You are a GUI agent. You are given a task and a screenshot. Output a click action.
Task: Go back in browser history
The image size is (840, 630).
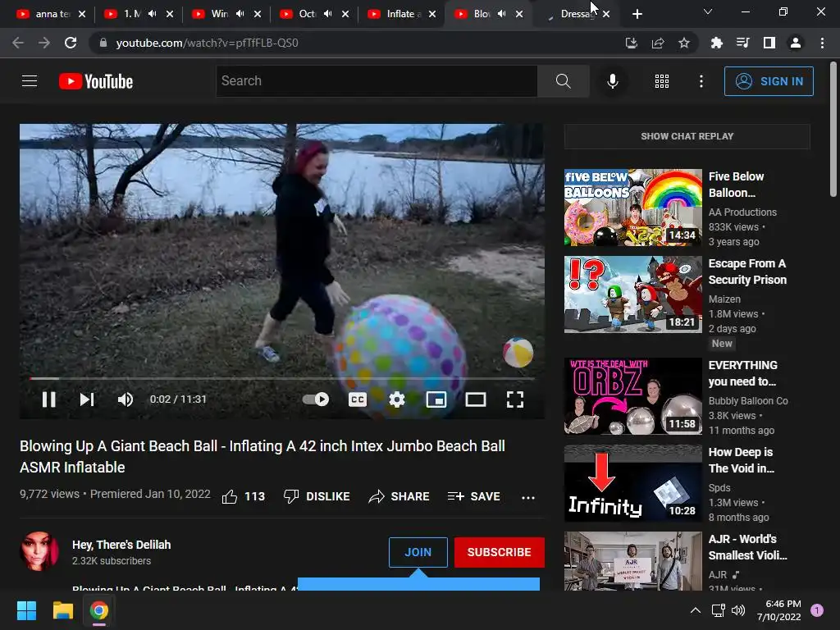pos(18,43)
